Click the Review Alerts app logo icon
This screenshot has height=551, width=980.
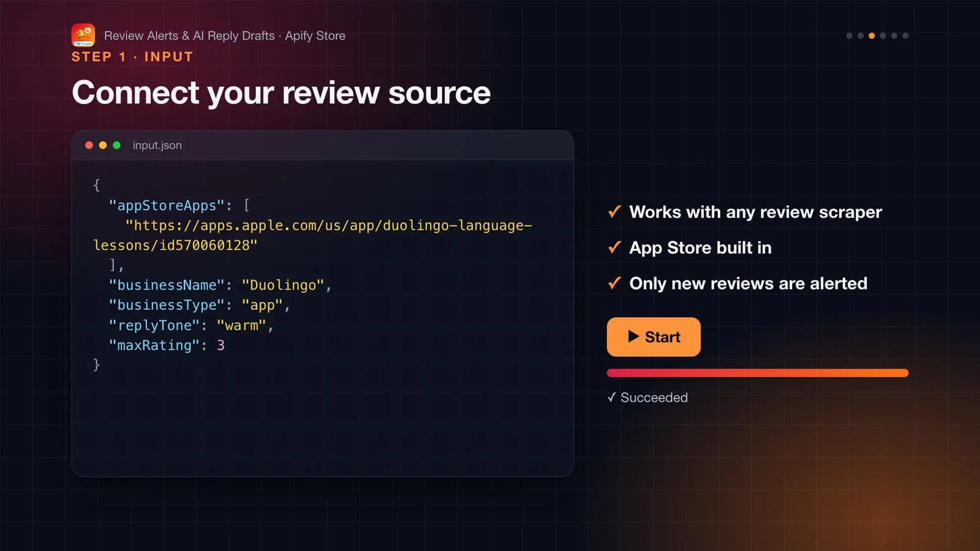83,36
